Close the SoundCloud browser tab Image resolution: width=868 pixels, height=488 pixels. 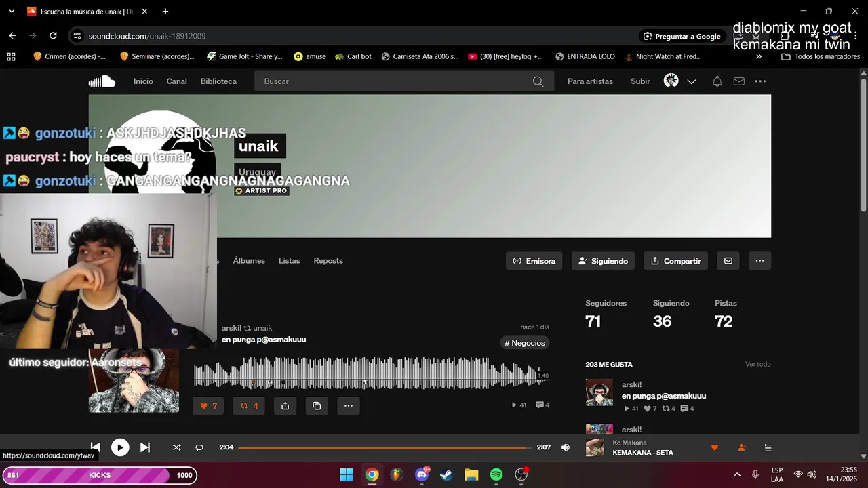[x=144, y=12]
